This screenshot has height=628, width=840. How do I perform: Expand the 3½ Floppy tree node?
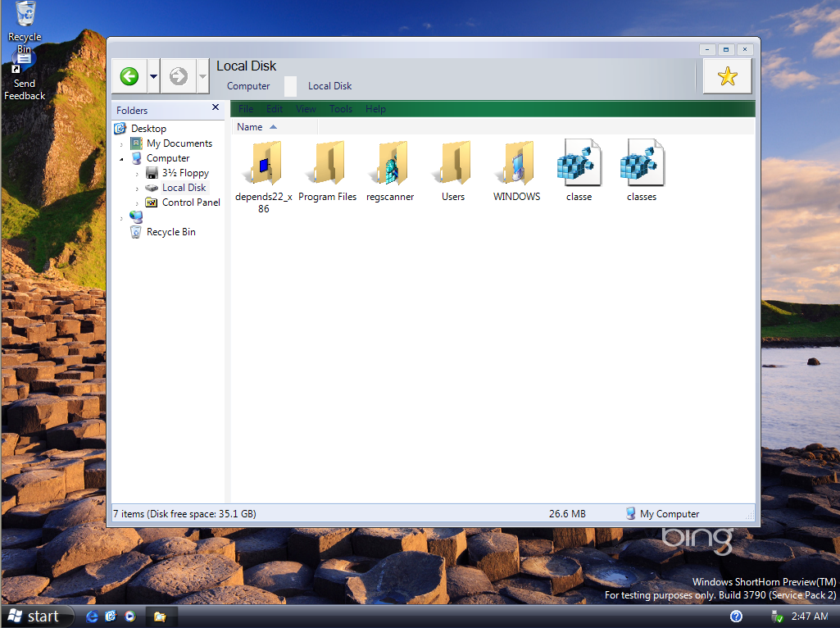pyautogui.click(x=137, y=174)
